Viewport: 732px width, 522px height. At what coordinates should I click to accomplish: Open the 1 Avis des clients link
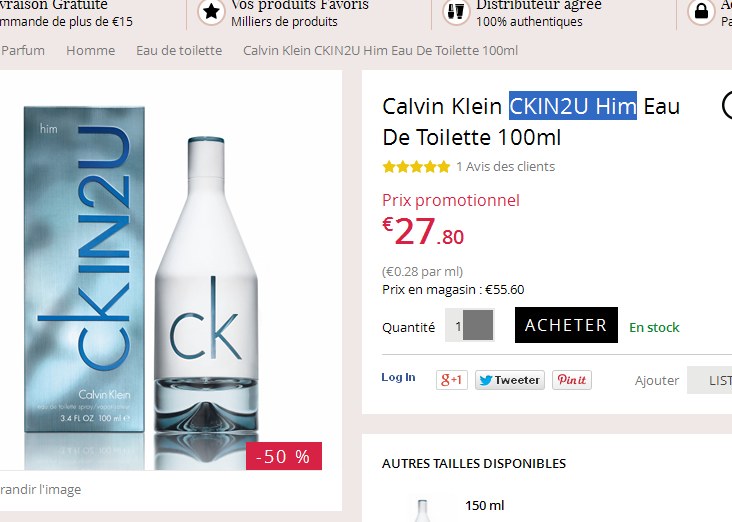click(505, 167)
